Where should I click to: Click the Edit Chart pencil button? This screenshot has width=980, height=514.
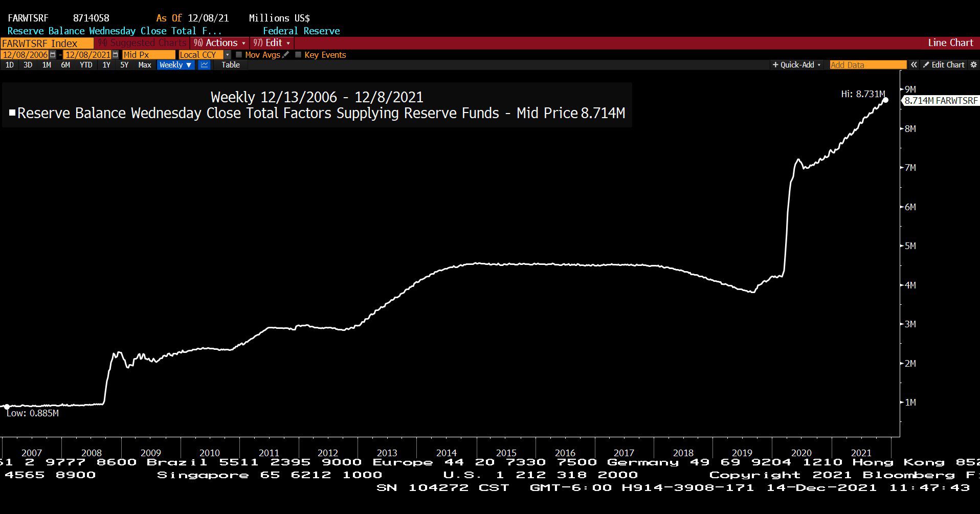(x=944, y=65)
